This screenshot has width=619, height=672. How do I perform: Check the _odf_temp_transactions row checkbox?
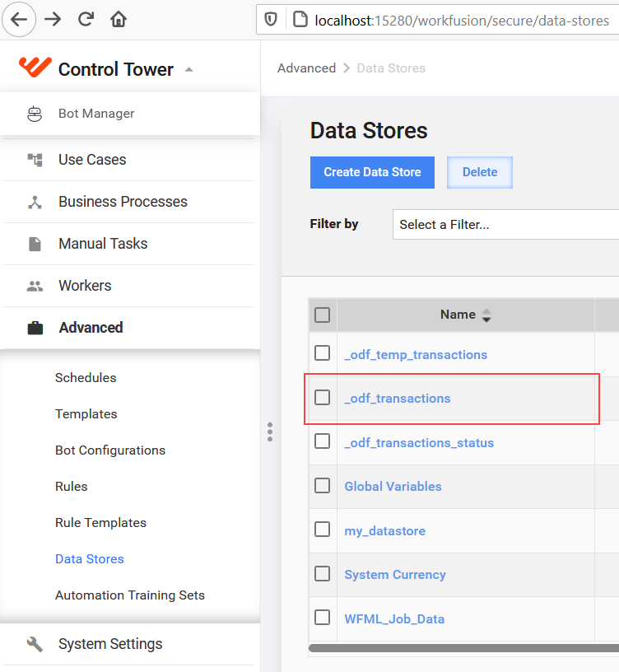(322, 353)
